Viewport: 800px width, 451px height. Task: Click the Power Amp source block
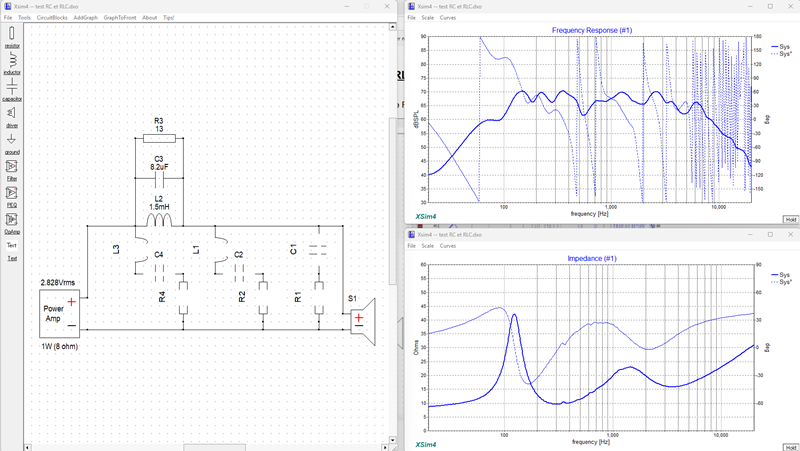click(x=60, y=314)
